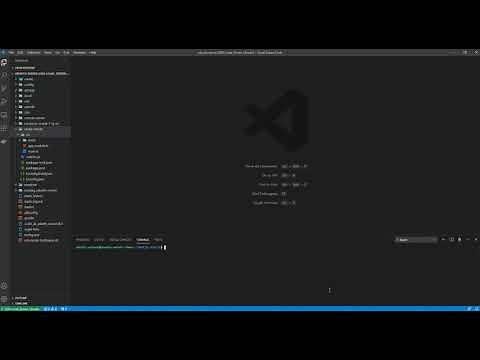Collapse the workspace root folder header
The width and height of the screenshot is (480, 360).
coord(41,73)
